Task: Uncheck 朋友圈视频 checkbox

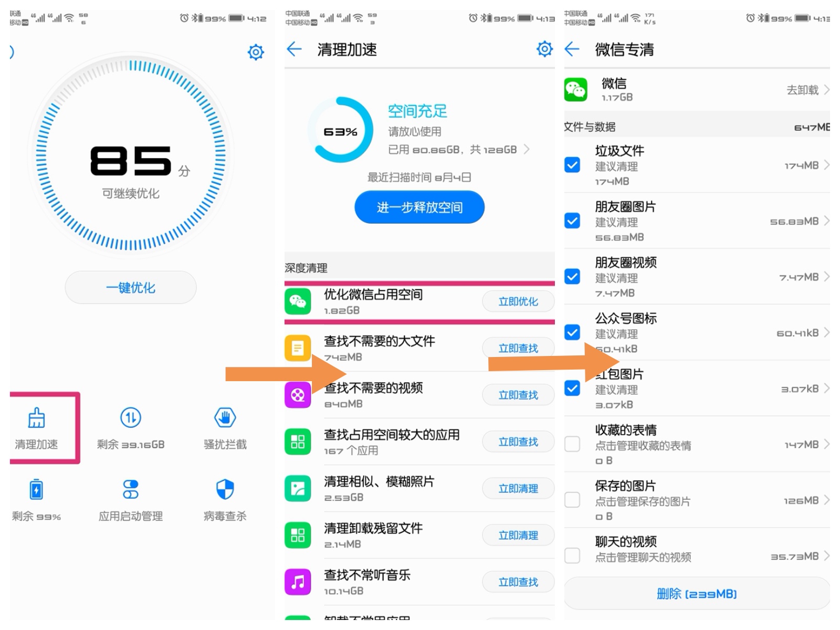Action: [572, 277]
